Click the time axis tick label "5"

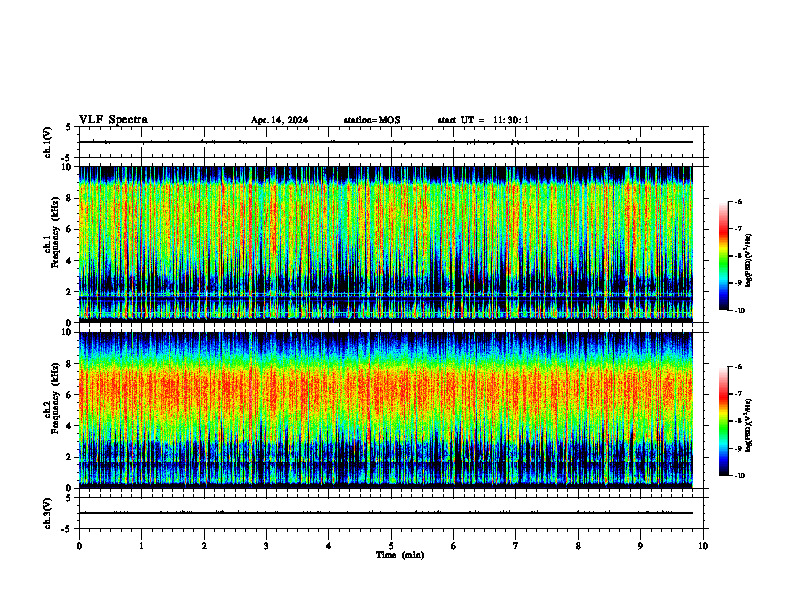[x=391, y=546]
